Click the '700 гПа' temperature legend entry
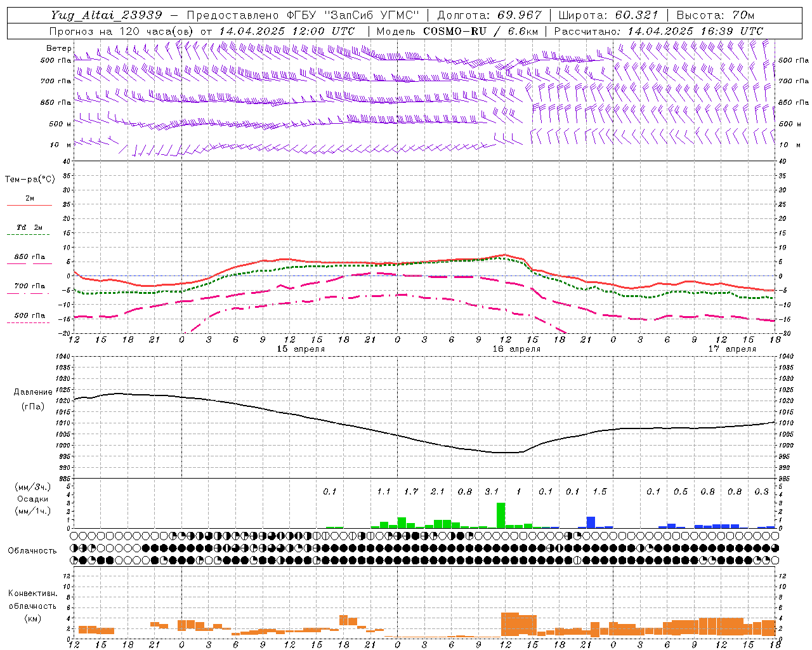This screenshot has width=812, height=650. (x=29, y=286)
